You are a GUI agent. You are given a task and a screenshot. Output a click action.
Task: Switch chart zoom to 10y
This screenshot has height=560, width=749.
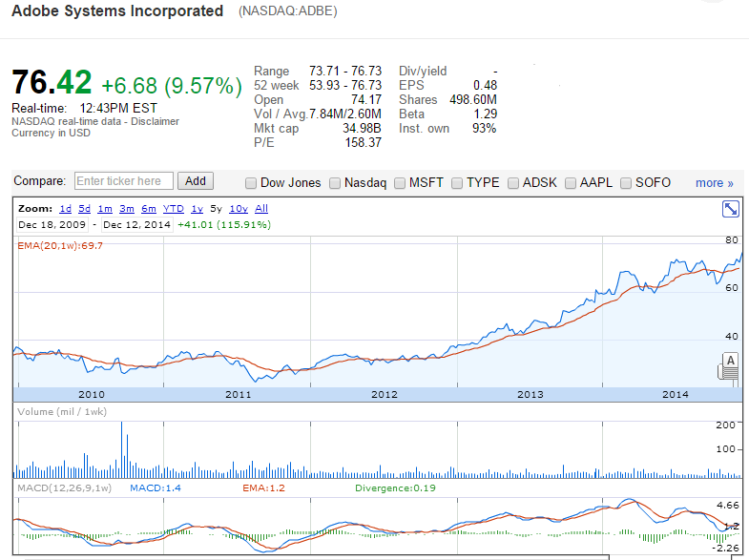click(239, 209)
